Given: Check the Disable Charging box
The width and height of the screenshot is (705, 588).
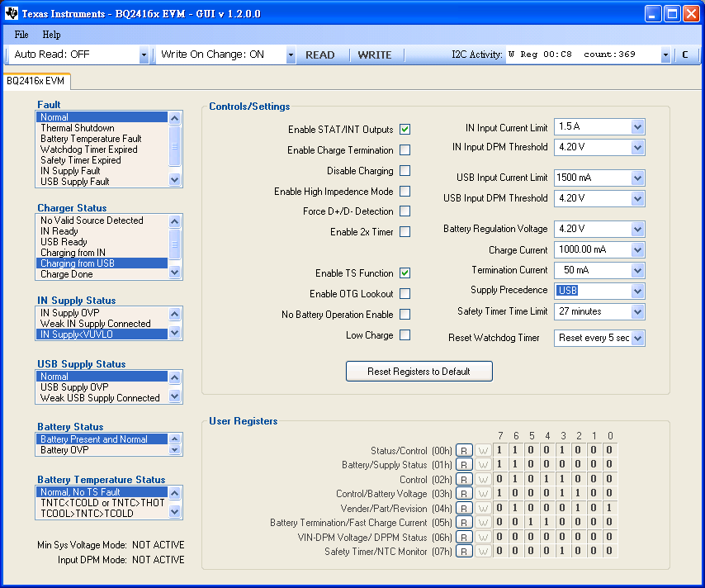Looking at the screenshot, I should click(x=405, y=170).
